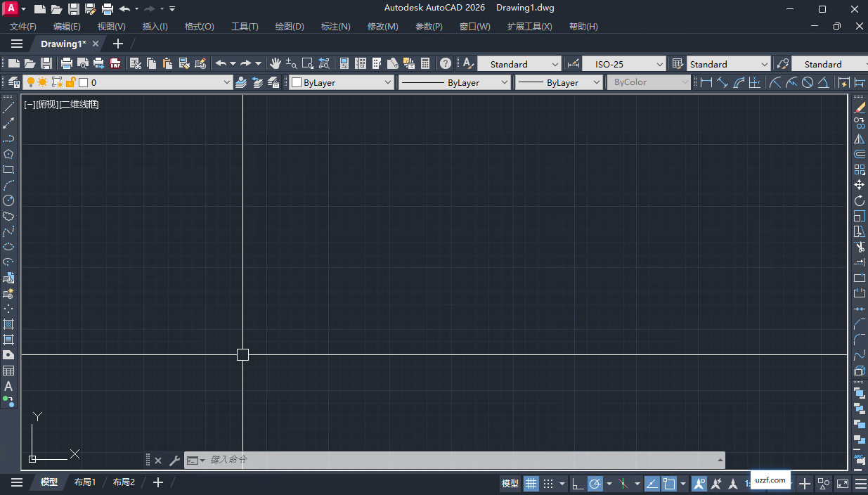Toggle Ortho mode in the status bar

(578, 483)
